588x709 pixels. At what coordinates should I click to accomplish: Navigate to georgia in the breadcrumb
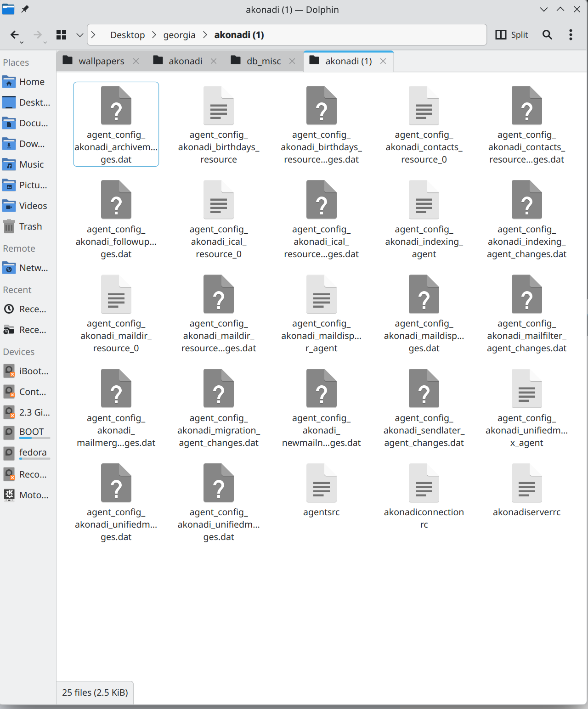click(x=179, y=35)
